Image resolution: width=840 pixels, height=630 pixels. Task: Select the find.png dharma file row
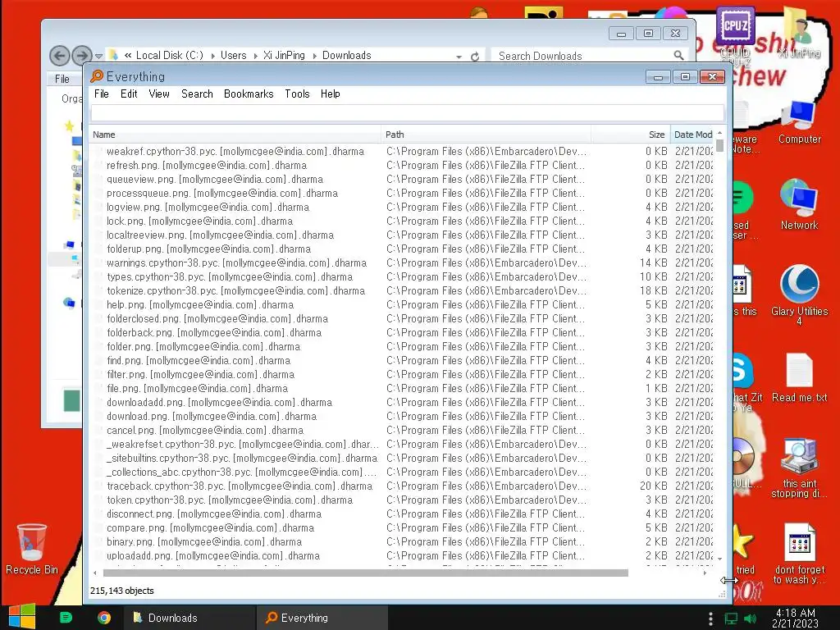click(402, 361)
